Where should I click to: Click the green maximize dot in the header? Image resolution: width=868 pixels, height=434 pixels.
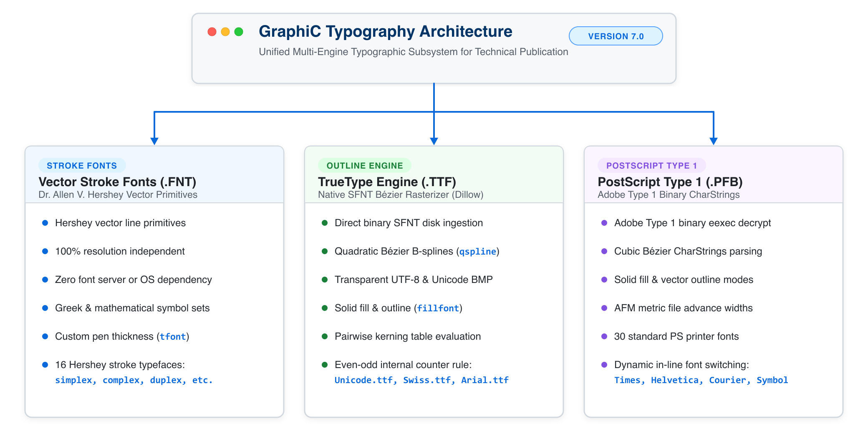tap(239, 32)
